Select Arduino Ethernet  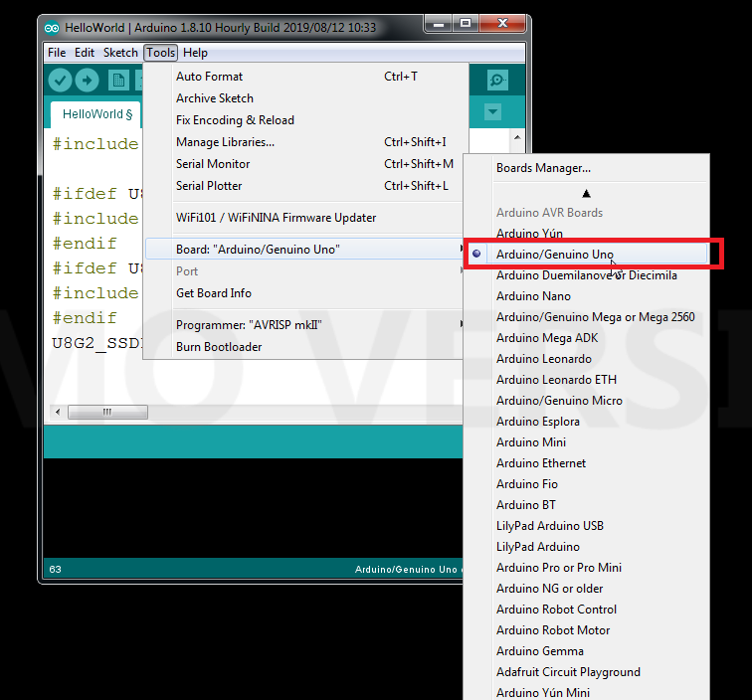(x=586, y=463)
